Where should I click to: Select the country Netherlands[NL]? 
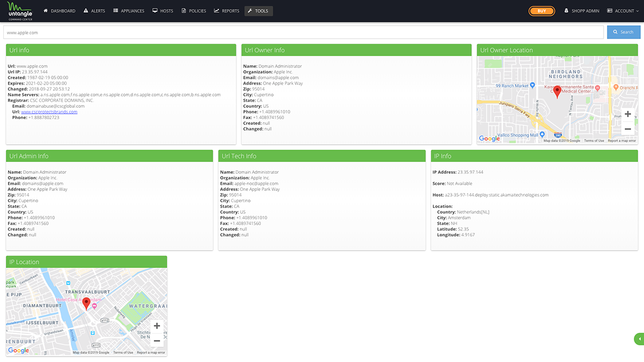(473, 212)
